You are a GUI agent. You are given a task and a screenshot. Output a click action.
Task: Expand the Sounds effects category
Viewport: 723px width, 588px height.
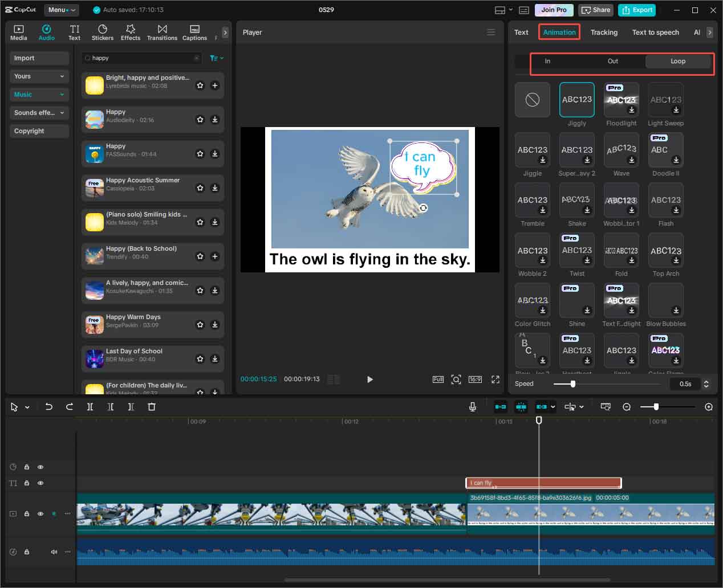coord(39,113)
